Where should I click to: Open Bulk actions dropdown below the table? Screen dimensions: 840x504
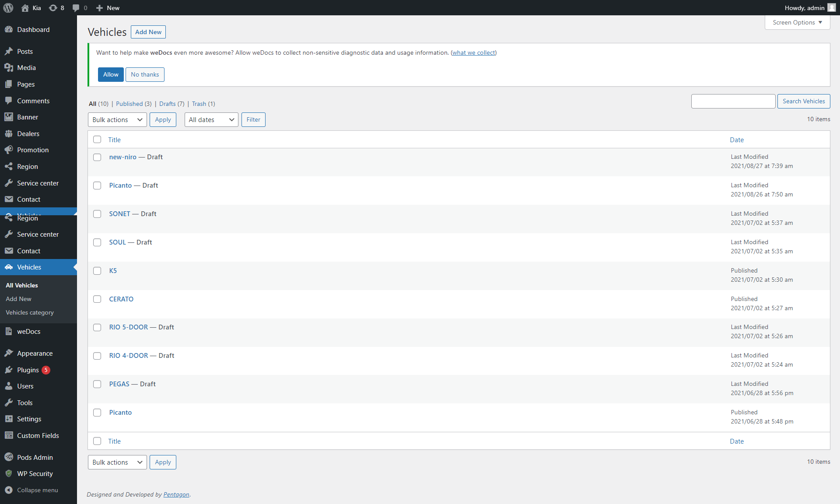pos(117,462)
